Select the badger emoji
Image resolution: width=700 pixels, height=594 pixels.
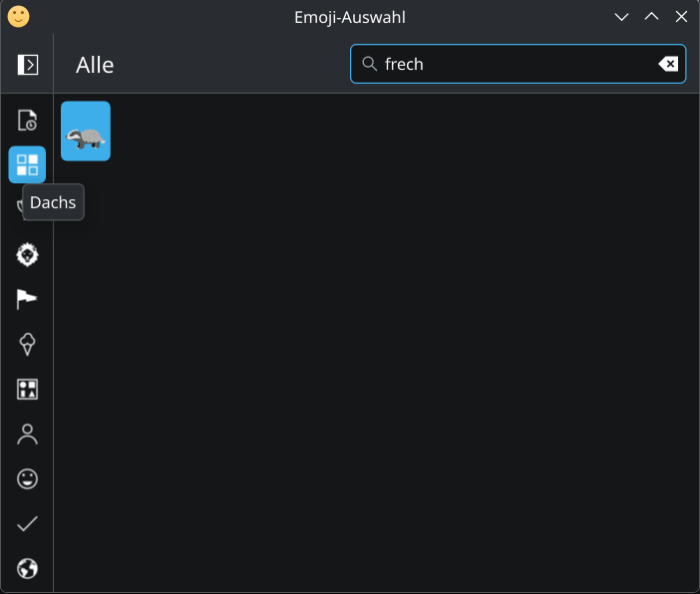click(86, 131)
